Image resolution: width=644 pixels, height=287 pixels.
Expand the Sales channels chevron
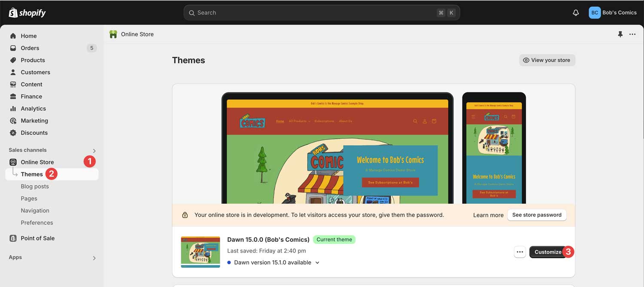(x=94, y=151)
